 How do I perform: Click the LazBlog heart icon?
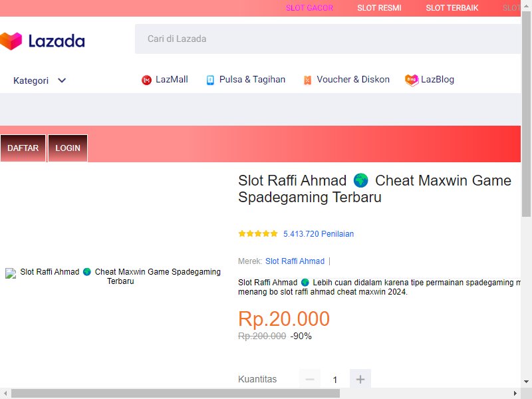click(412, 80)
